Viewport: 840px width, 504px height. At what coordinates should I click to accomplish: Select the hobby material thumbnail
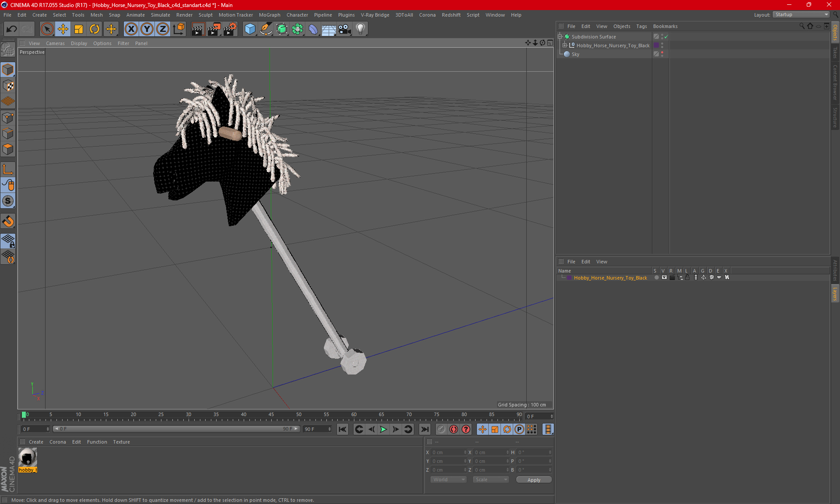coord(28,458)
